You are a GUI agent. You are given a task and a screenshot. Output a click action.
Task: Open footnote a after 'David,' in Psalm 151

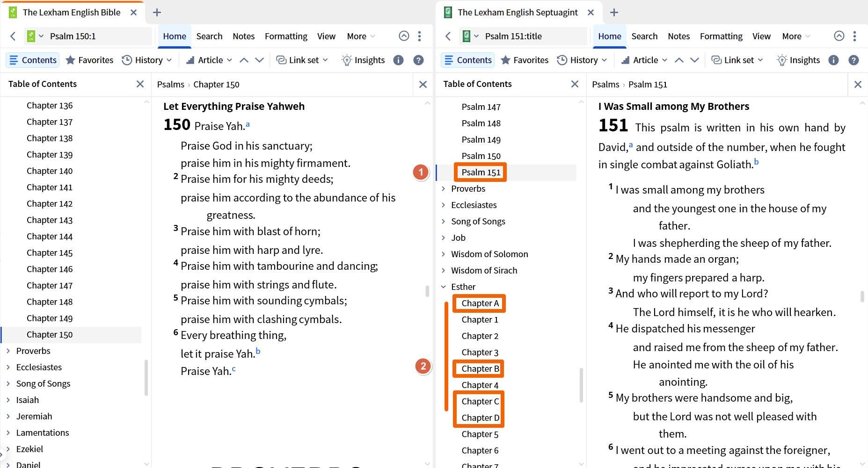pos(631,145)
